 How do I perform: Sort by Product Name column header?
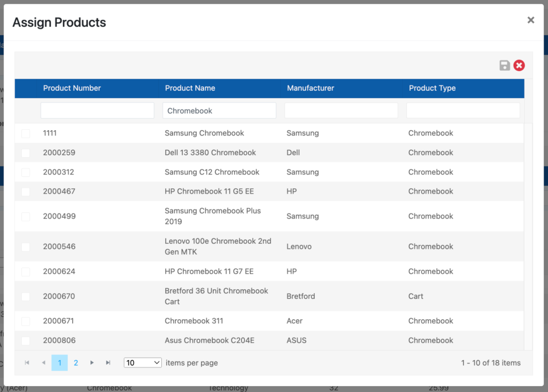click(x=190, y=88)
